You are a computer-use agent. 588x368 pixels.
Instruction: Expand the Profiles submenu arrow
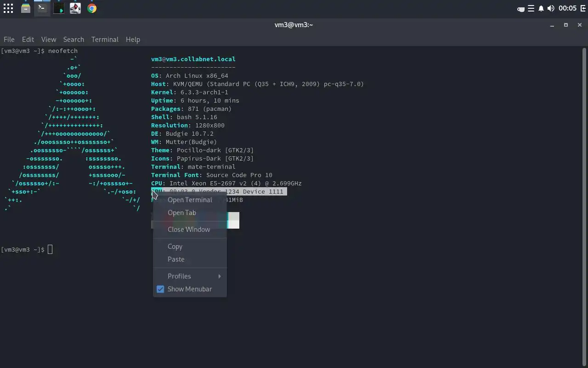[x=220, y=276]
